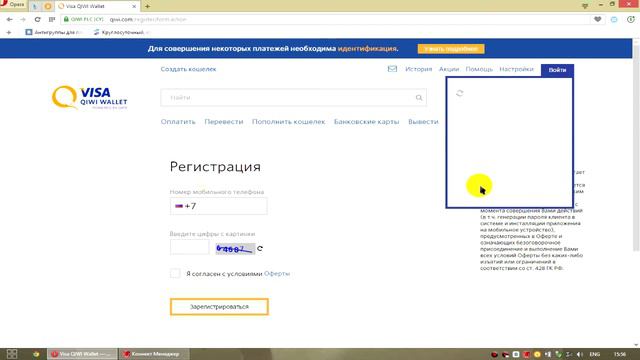Image resolution: width=640 pixels, height=360 pixels.
Task: Click the ENG language indicator
Action: tap(595, 354)
